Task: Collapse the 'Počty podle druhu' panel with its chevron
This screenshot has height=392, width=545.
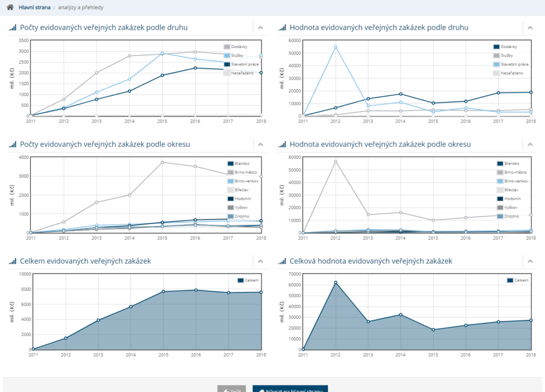Action: tap(261, 28)
